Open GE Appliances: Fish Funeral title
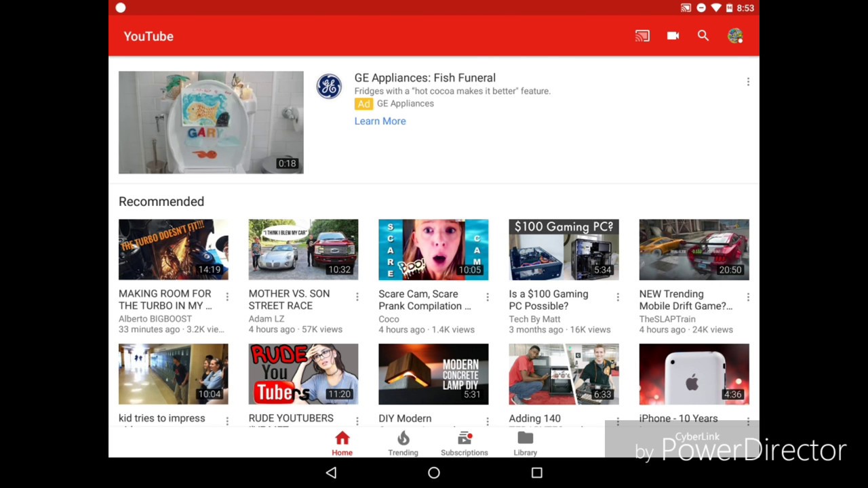868x488 pixels. coord(425,78)
